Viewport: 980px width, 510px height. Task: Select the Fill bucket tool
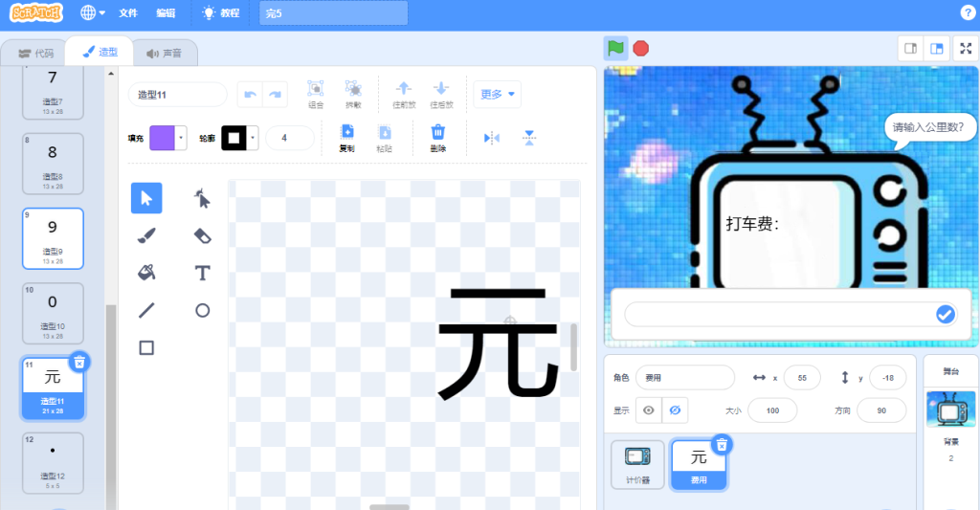[x=146, y=273]
